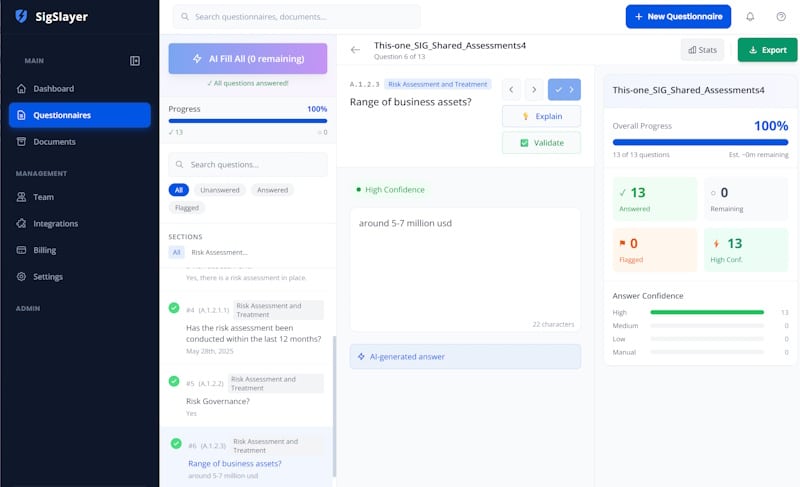
Task: Open the Billing page
Action: pyautogui.click(x=80, y=250)
